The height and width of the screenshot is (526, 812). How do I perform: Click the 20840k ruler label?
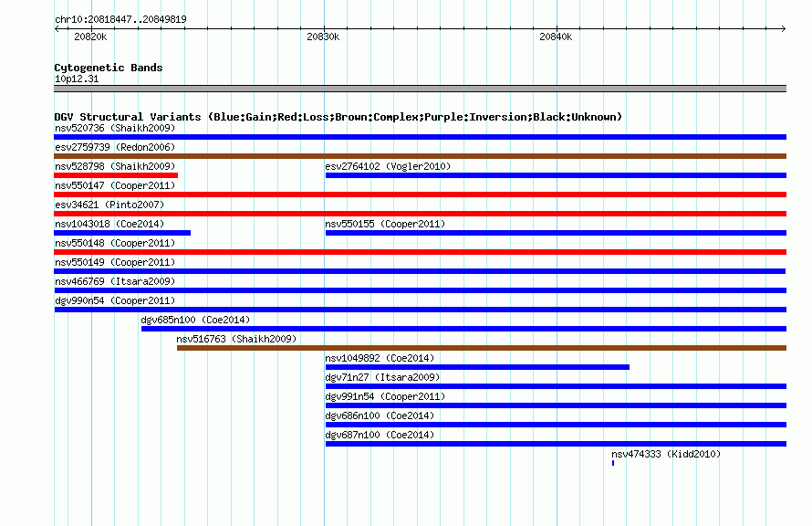click(556, 37)
